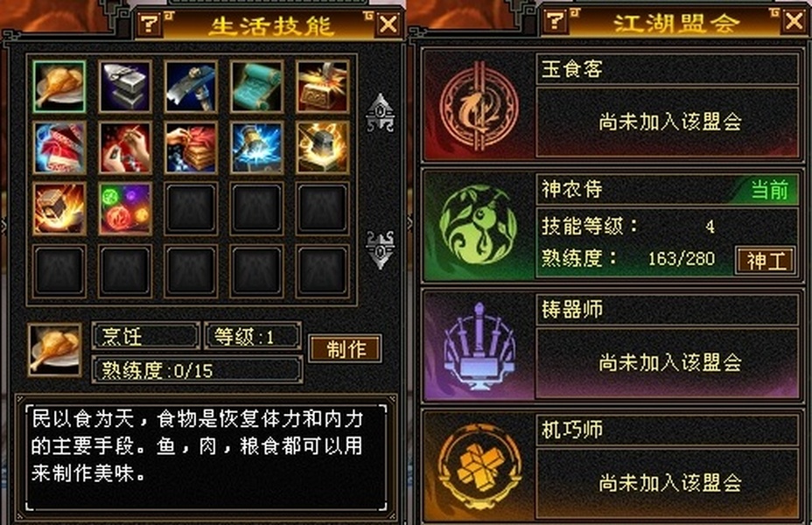Click the 神工 button in 神农侍 panel
The image size is (812, 525).
[766, 261]
